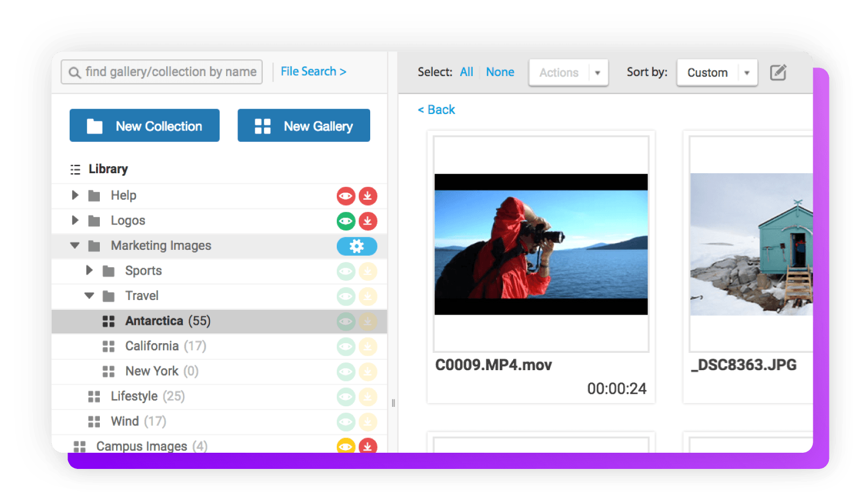The width and height of the screenshot is (864, 504).
Task: Toggle eye icon on Sports row
Action: point(346,271)
